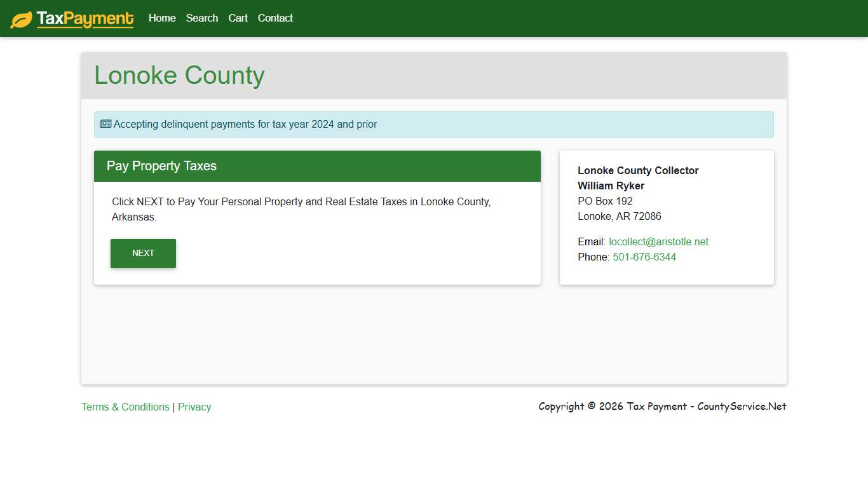Click the Copyright footer text
This screenshot has width=868, height=488.
pos(661,406)
